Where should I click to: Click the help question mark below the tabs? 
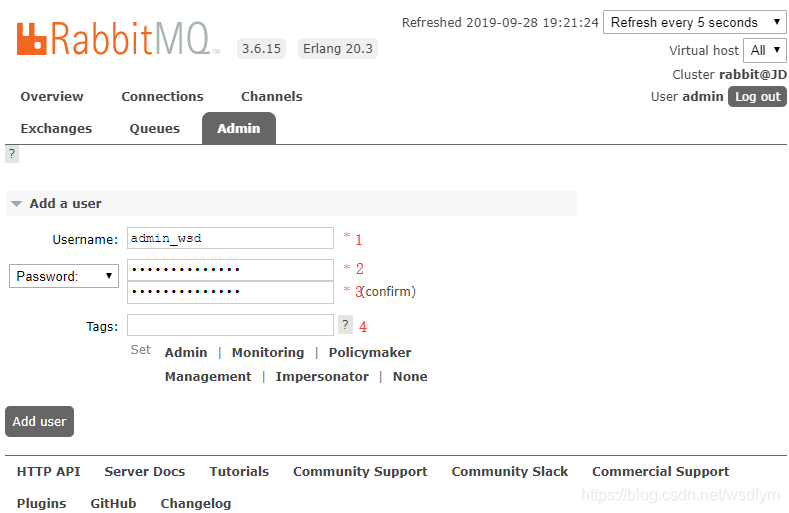(x=12, y=154)
